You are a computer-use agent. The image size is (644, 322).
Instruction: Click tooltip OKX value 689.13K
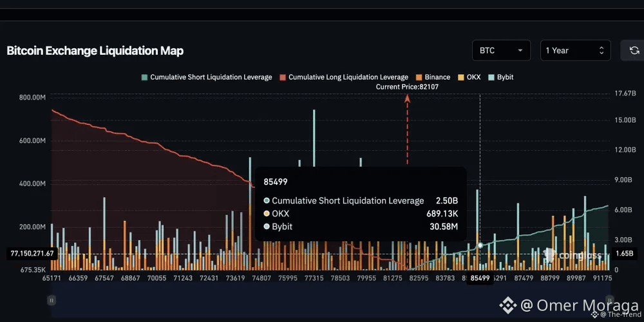point(442,214)
